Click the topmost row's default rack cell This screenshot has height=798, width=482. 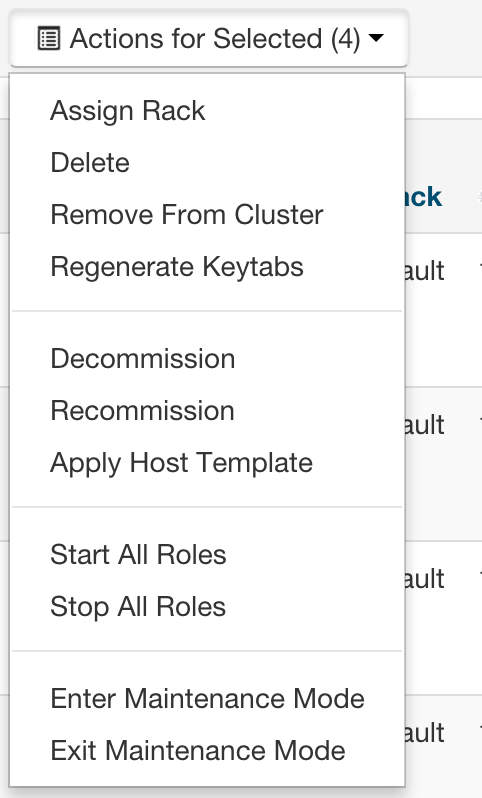click(425, 270)
